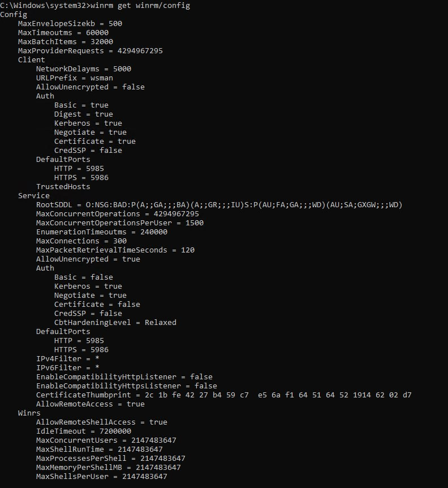Click the MaxConcurrentOperationsPerUser = 1500 line
Viewport: 448px width, 488px height.
tap(120, 223)
